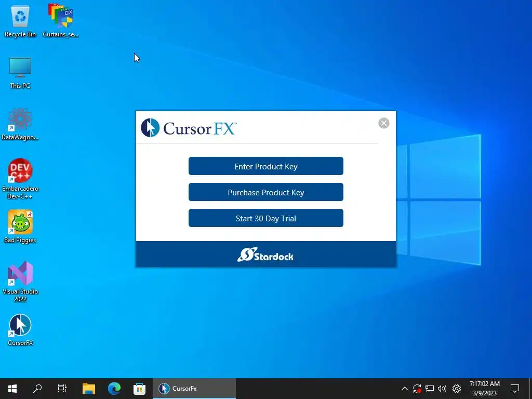Open the volume speaker tray icon
Screen dimensions: 532x399
click(442, 389)
